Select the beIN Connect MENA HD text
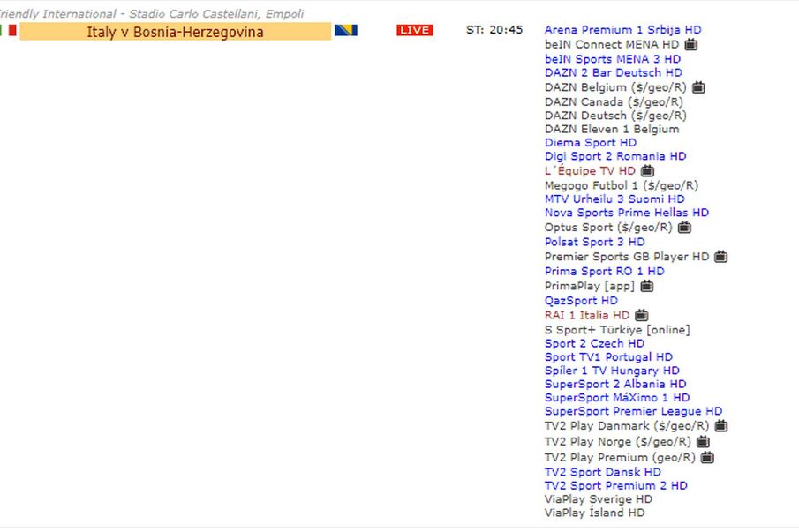Image resolution: width=799 pixels, height=532 pixels. coord(612,45)
